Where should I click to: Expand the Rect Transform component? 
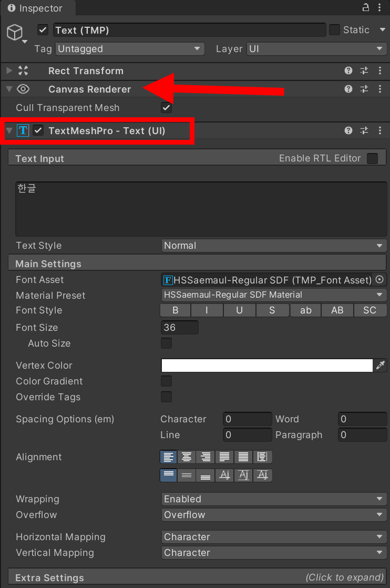pyautogui.click(x=9, y=70)
